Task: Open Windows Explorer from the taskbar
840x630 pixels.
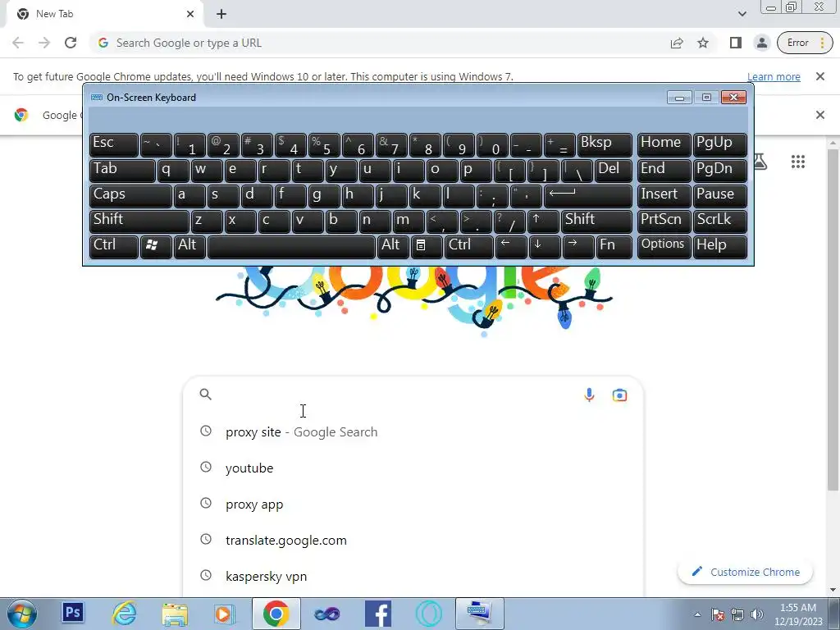Action: (x=175, y=614)
